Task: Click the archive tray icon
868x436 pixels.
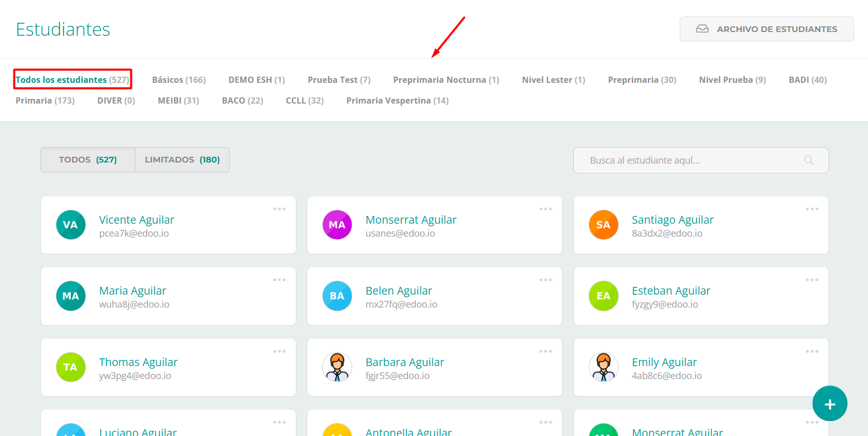Action: click(x=702, y=29)
